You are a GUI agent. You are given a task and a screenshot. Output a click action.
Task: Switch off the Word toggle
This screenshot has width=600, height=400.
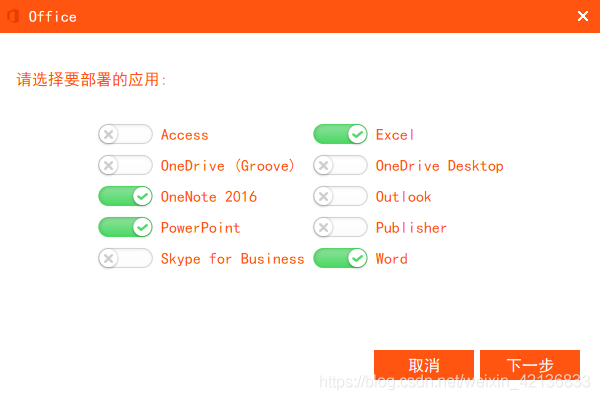(341, 258)
